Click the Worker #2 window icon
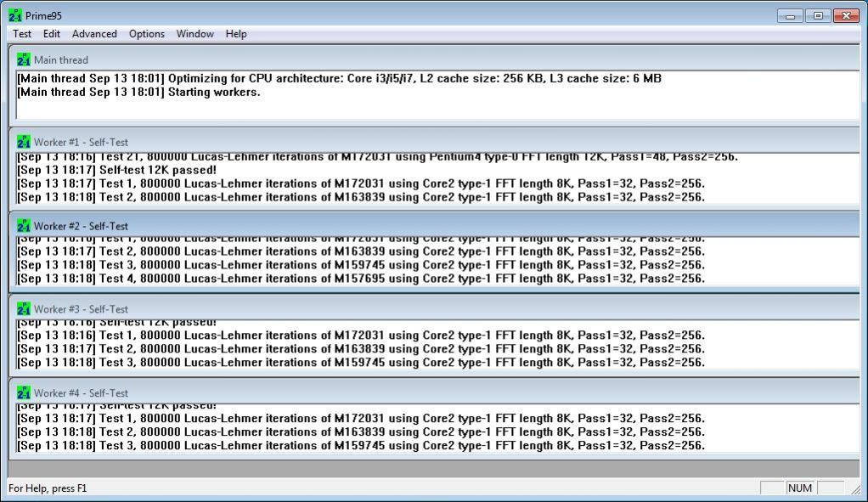Image resolution: width=868 pixels, height=502 pixels. pyautogui.click(x=23, y=226)
